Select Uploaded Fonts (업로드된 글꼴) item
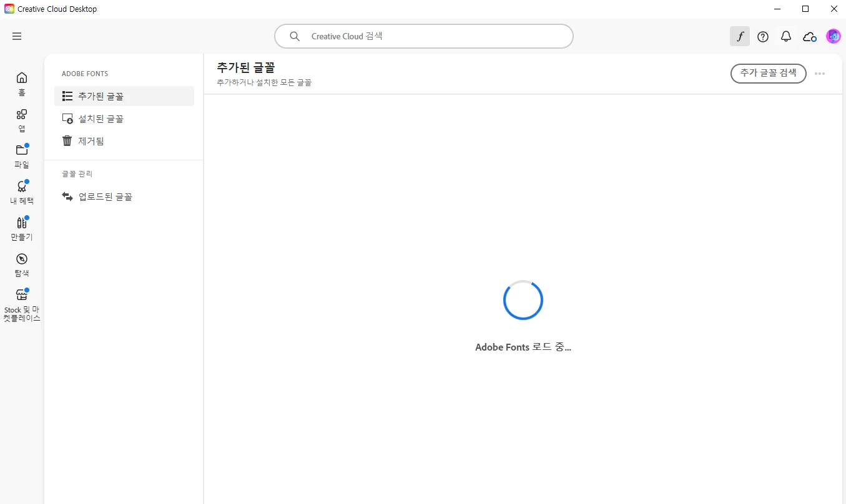Screen dimensions: 846x504 (x=124, y=196)
